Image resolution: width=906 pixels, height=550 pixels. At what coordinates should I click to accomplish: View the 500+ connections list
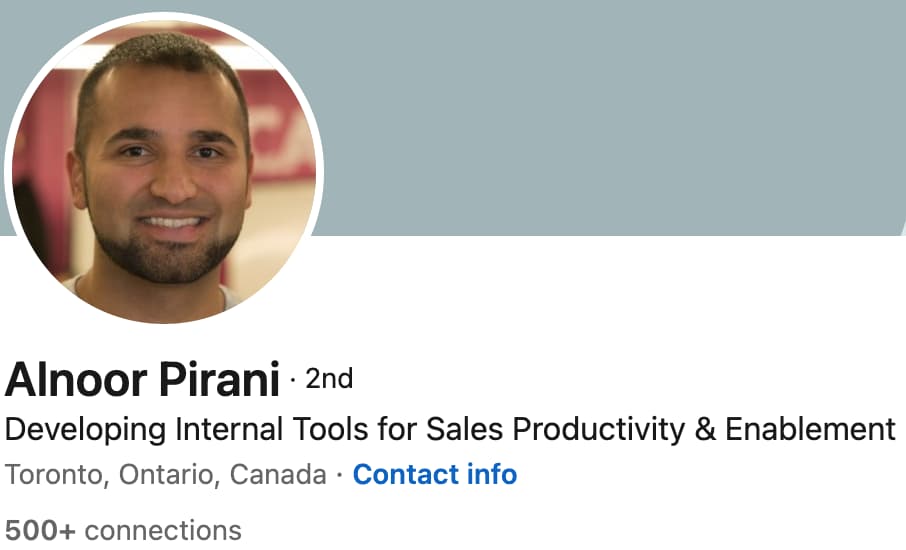123,529
